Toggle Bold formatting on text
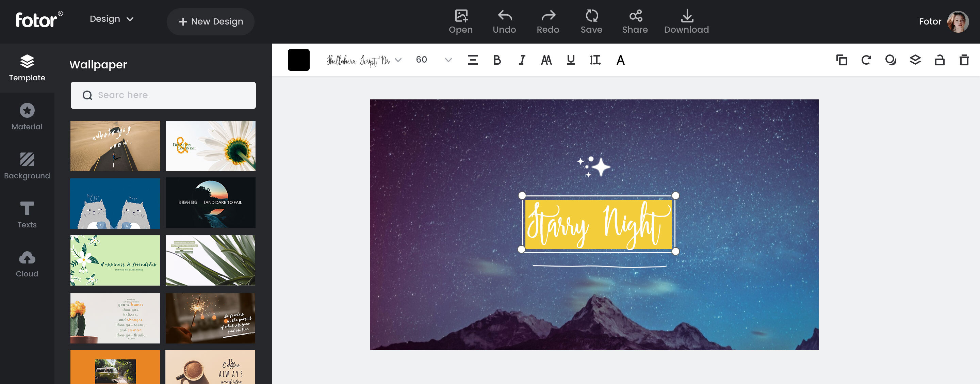Image resolution: width=980 pixels, height=384 pixels. [497, 60]
